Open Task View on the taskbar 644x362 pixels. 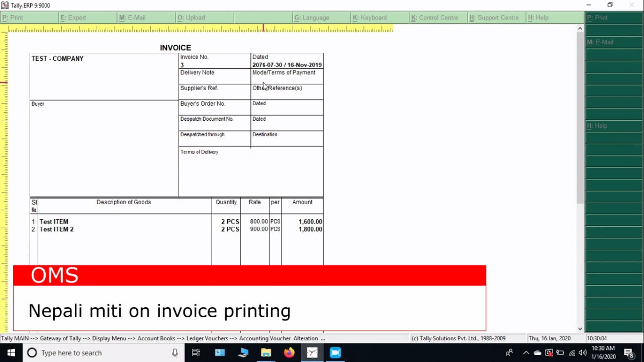pos(196,353)
